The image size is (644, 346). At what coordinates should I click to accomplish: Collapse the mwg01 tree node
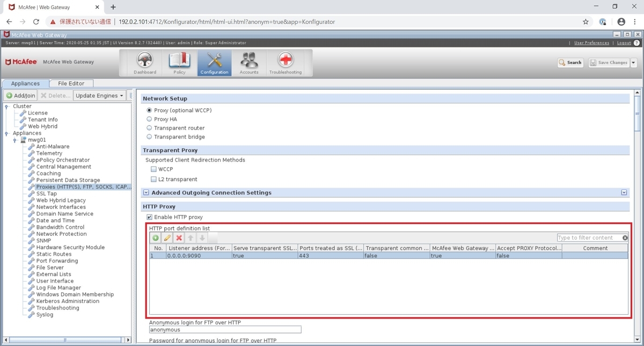[x=15, y=140]
